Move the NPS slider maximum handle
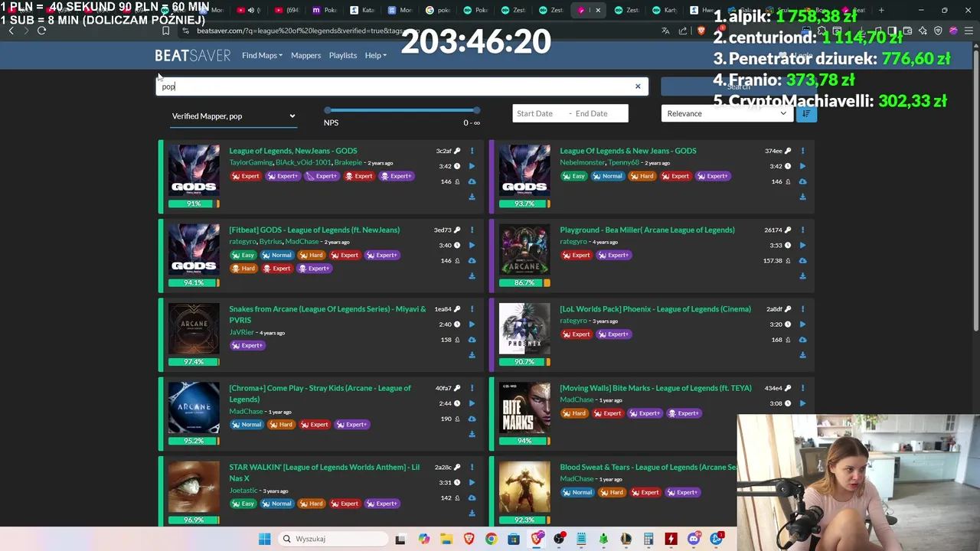Screen dimensions: 980x551 [x=476, y=110]
